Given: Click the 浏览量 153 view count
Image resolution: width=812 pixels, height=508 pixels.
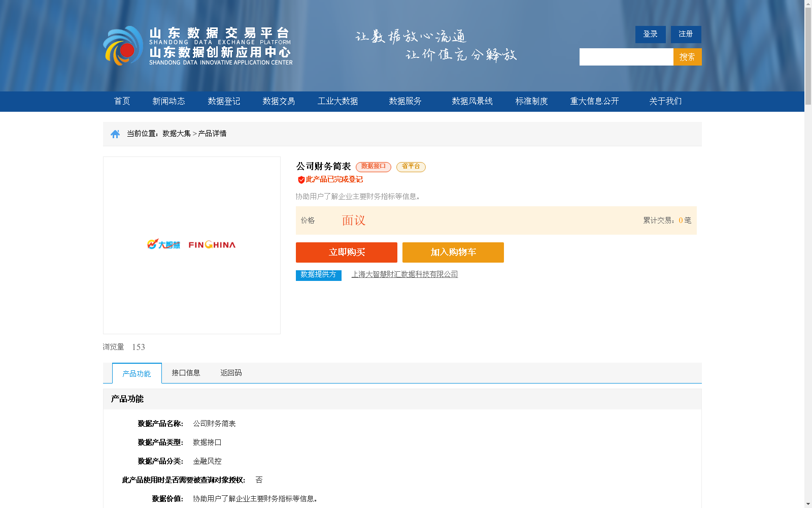Looking at the screenshot, I should click(124, 347).
